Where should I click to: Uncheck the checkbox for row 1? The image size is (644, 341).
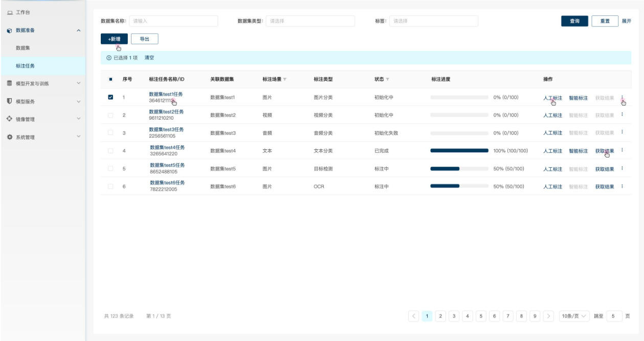pyautogui.click(x=111, y=97)
